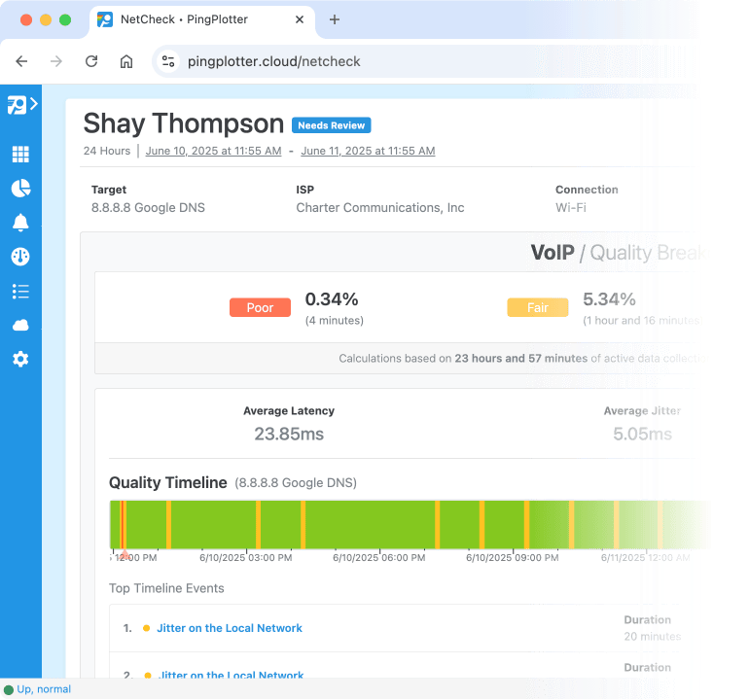Click the address bar URL pingplotter.cloud/netcheck

pos(273,61)
